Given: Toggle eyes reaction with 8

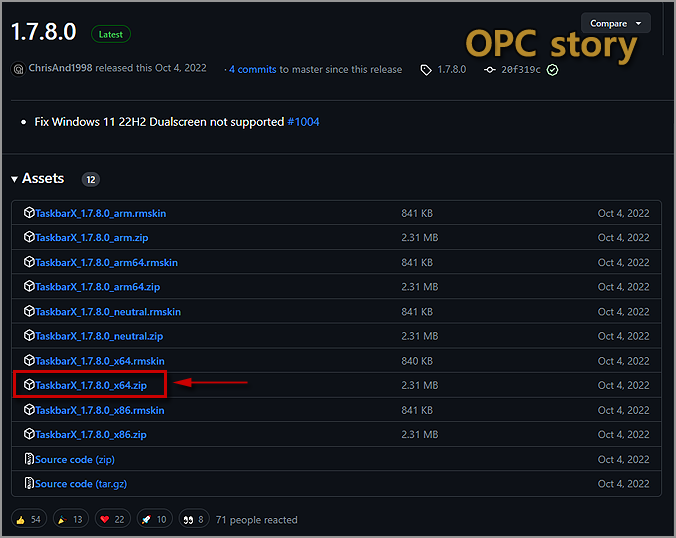Looking at the screenshot, I should 194,519.
